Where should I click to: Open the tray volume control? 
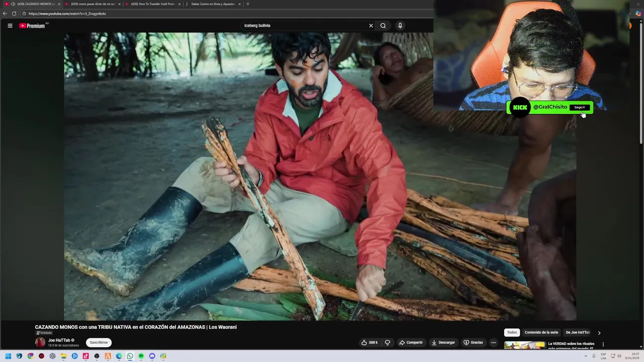(619, 356)
